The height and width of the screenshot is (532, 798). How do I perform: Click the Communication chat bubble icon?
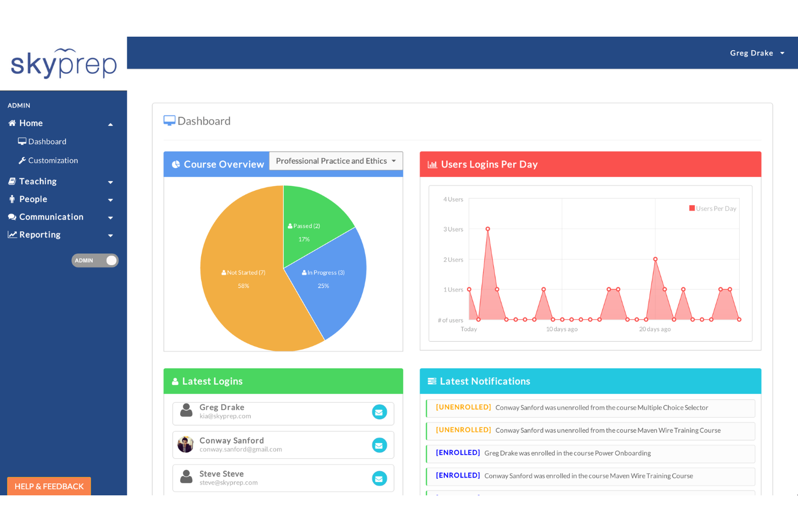coord(12,217)
